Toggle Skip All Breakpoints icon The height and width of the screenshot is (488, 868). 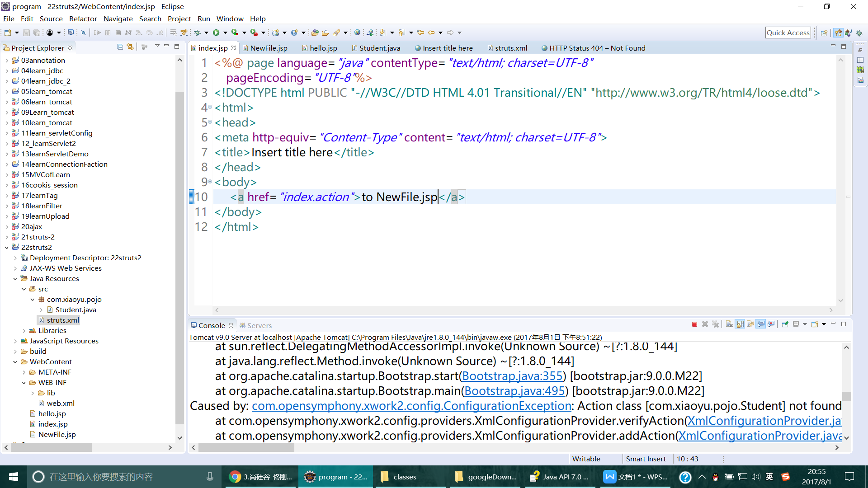coord(83,33)
